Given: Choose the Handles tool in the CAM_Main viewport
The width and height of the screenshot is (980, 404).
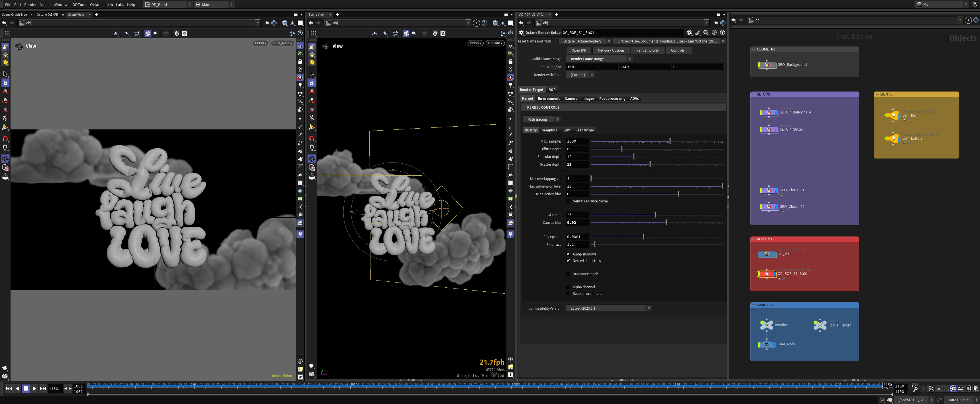Looking at the screenshot, I should point(5,127).
